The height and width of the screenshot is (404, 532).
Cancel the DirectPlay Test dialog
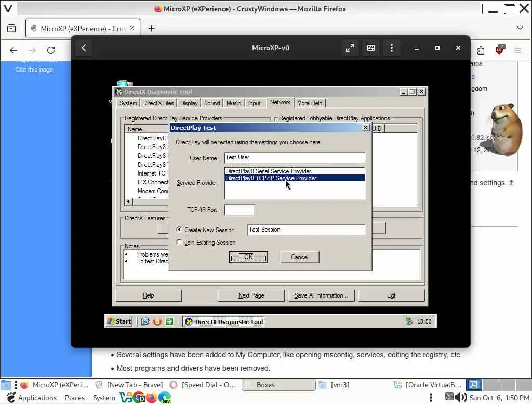click(300, 257)
